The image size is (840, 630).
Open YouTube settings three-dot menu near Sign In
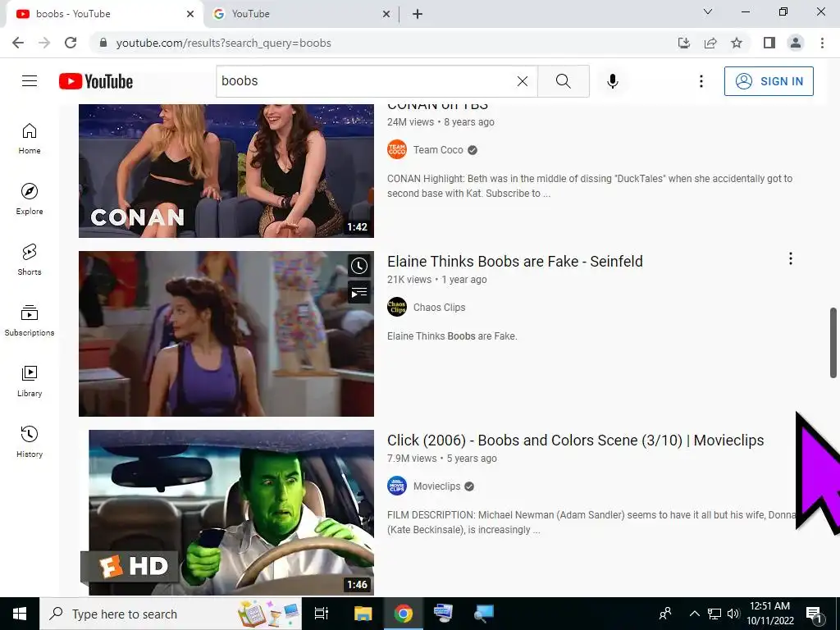[701, 81]
